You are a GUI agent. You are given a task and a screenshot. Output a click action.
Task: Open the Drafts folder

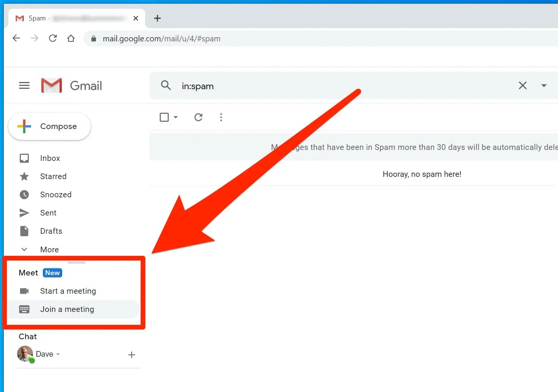[x=51, y=231]
